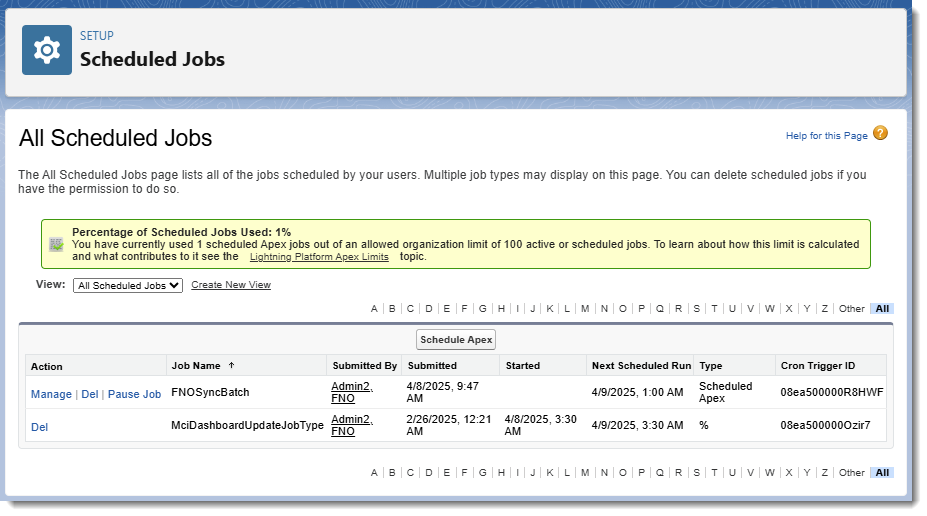The width and height of the screenshot is (927, 516).
Task: Sort table by Next Scheduled Run column
Action: pyautogui.click(x=641, y=366)
